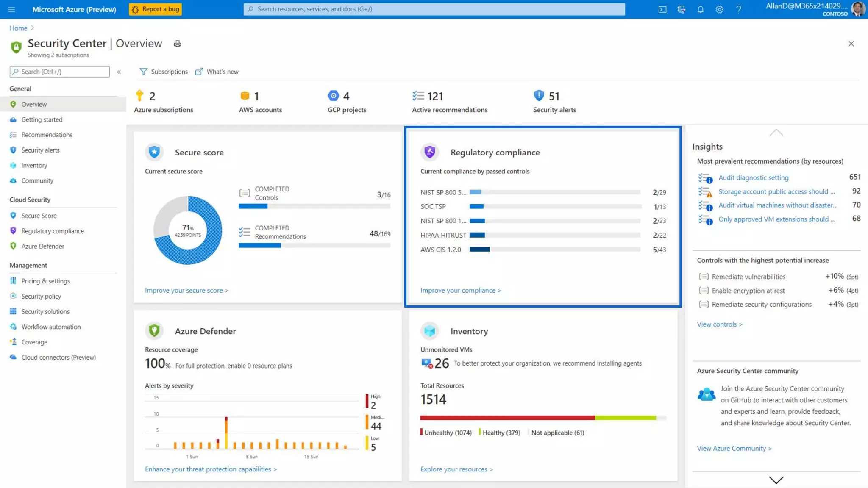
Task: Open the hamburger portal menu
Action: tap(11, 9)
